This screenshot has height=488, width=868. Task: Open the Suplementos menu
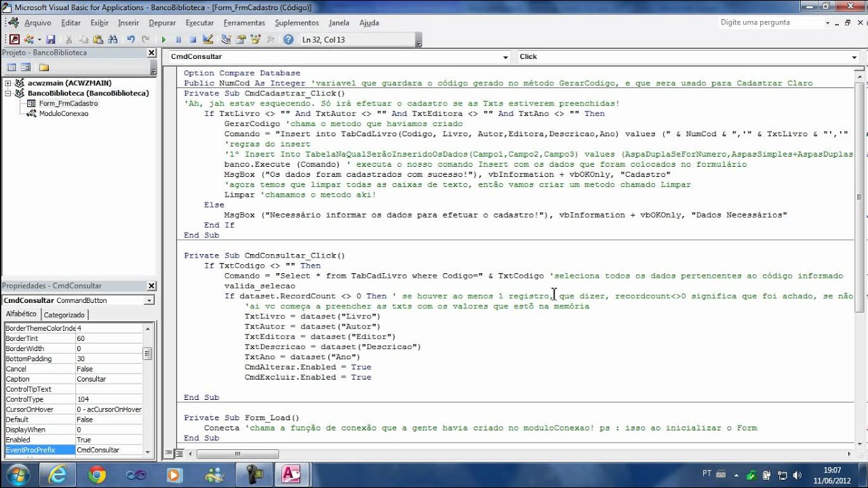[x=297, y=22]
